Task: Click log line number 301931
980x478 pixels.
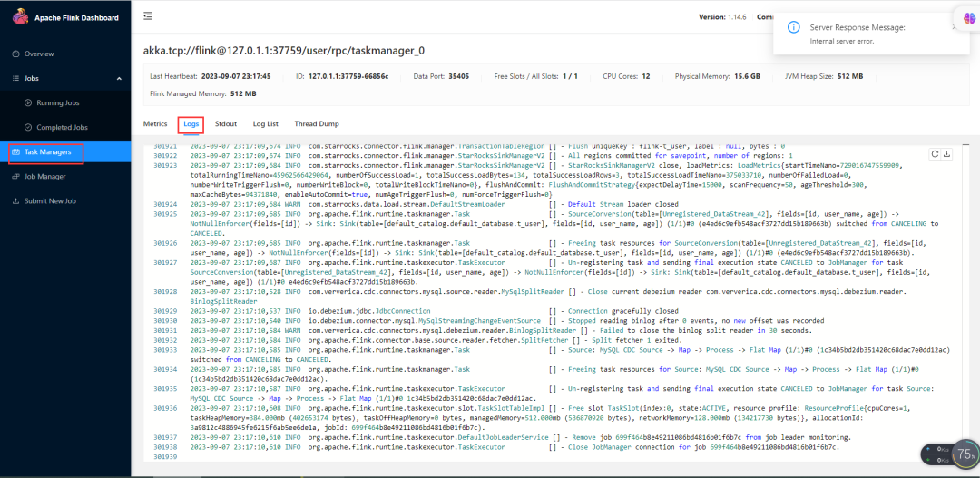Action: (x=165, y=330)
